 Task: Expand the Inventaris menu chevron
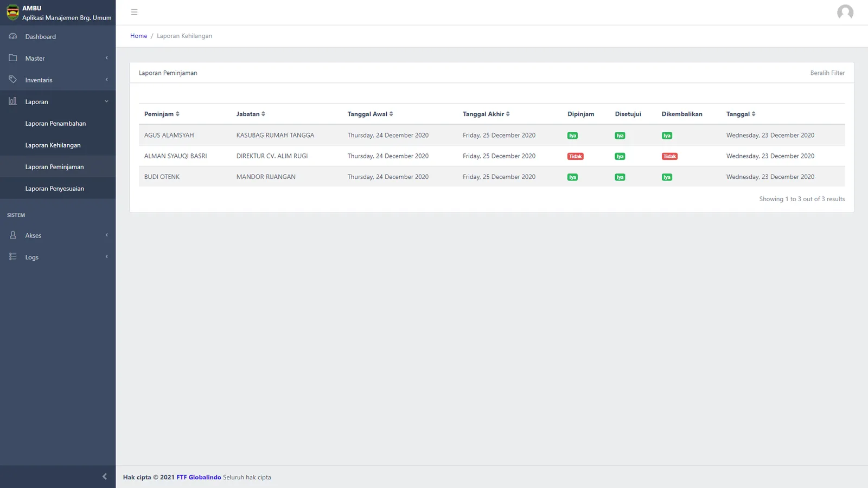(107, 80)
